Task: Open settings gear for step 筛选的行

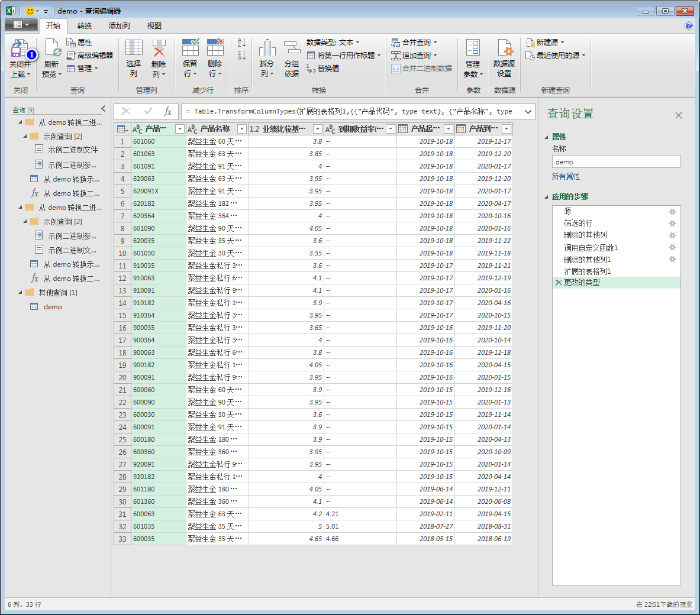Action: (672, 223)
